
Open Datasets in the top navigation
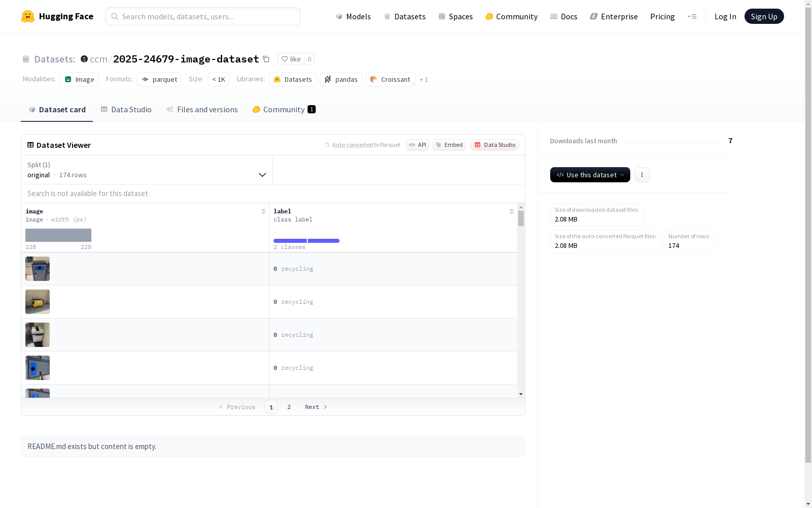click(x=404, y=16)
